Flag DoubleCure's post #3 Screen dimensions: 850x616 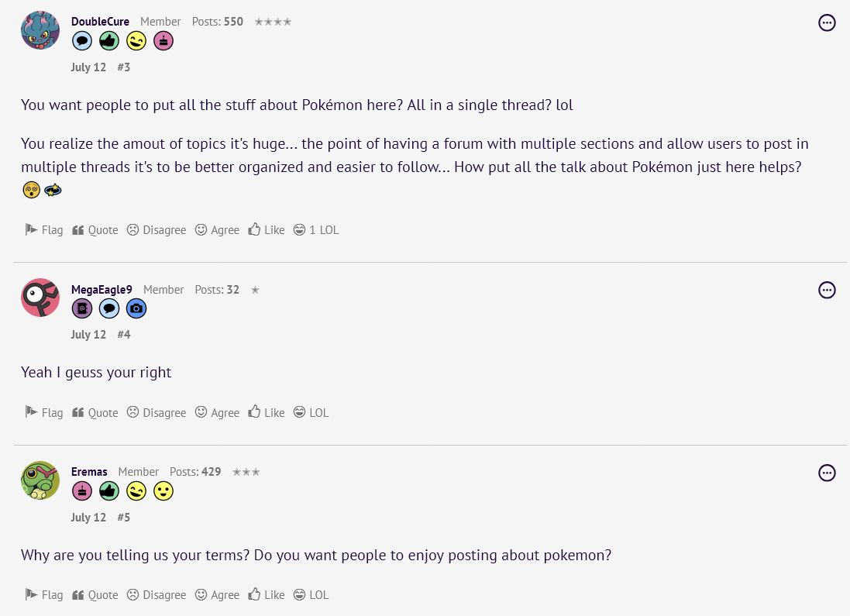point(44,230)
